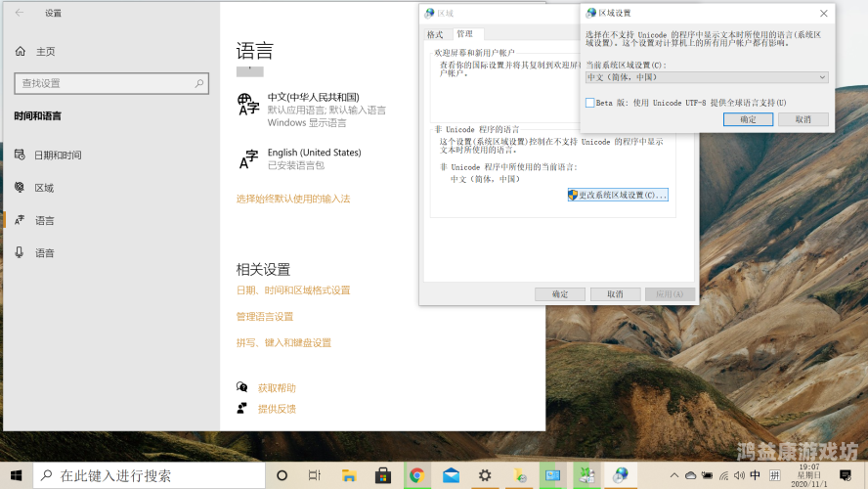The image size is (868, 489).
Task: Show hidden tray icons chevron
Action: pos(673,475)
